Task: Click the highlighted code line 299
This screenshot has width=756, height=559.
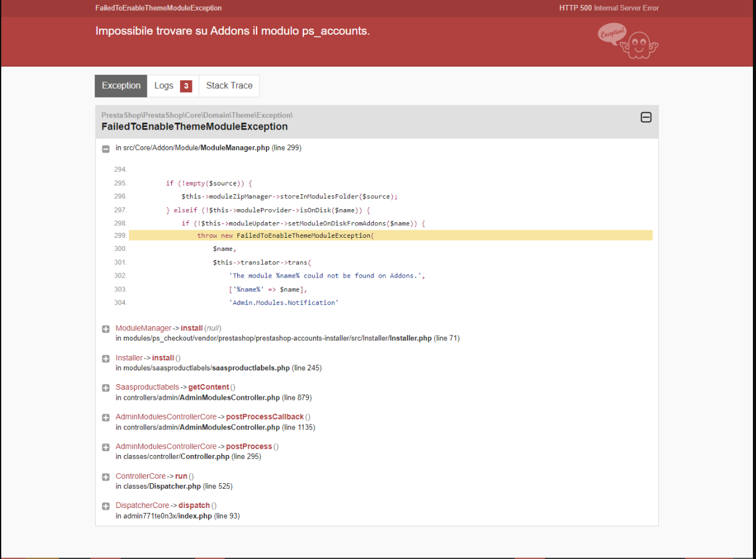Action: (x=390, y=235)
